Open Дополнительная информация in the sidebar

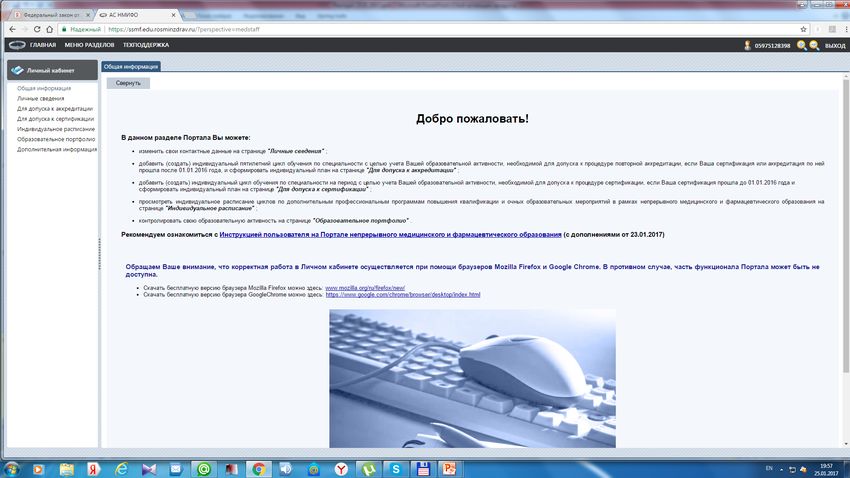57,150
